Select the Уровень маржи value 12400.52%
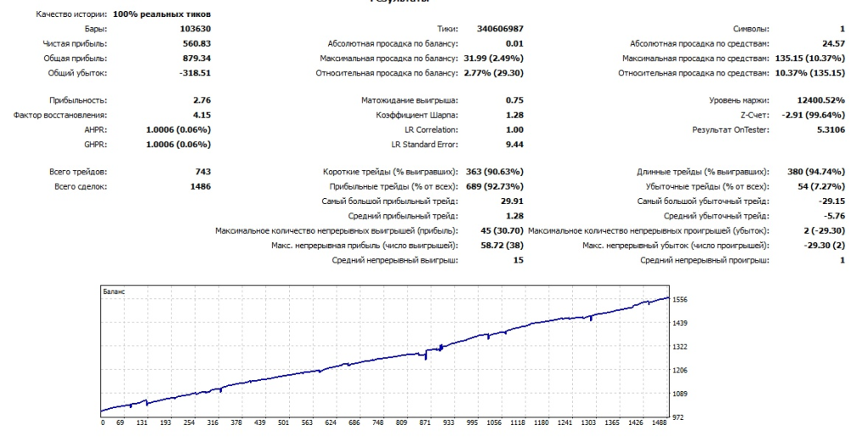The image size is (868, 442). click(820, 100)
